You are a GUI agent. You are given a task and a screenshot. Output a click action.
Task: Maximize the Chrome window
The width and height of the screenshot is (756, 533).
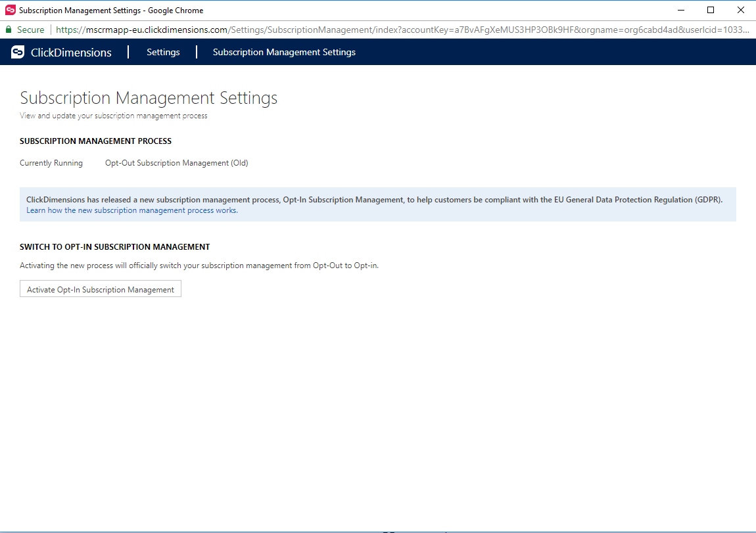(711, 10)
